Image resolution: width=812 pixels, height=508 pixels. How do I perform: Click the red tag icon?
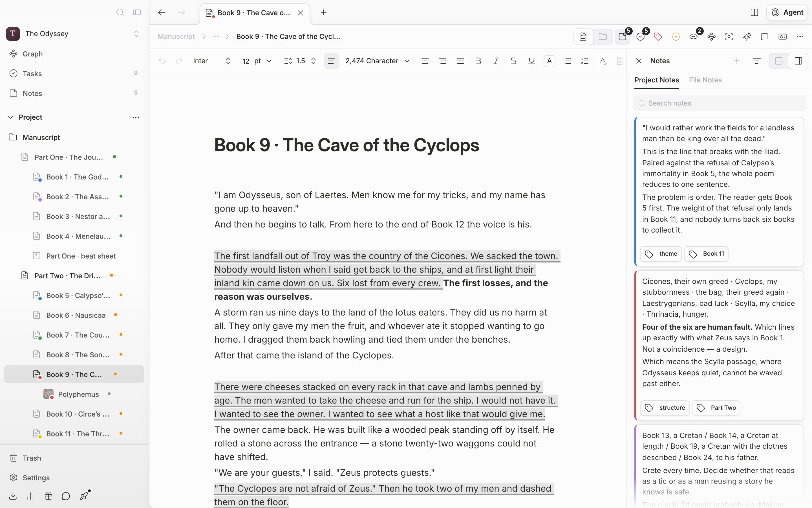(x=658, y=37)
